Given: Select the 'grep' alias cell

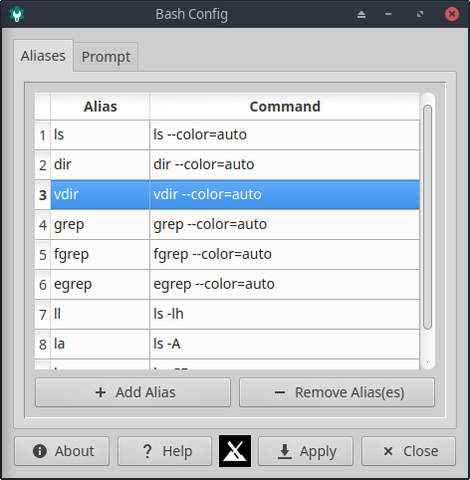Looking at the screenshot, I should [100, 225].
